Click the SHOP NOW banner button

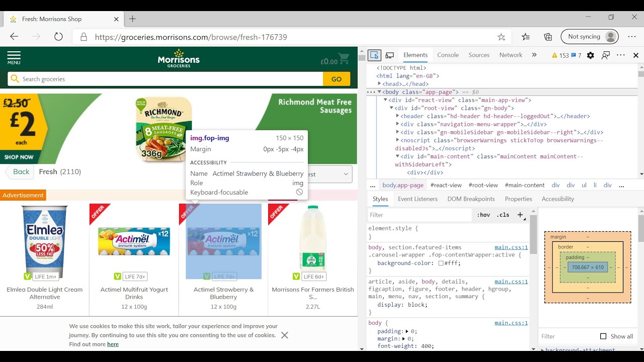click(19, 157)
